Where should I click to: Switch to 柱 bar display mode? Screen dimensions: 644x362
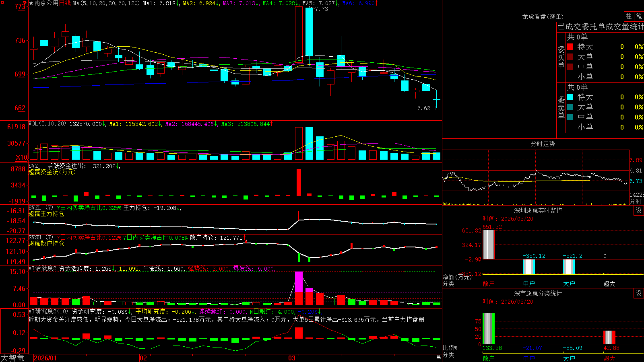click(x=629, y=16)
